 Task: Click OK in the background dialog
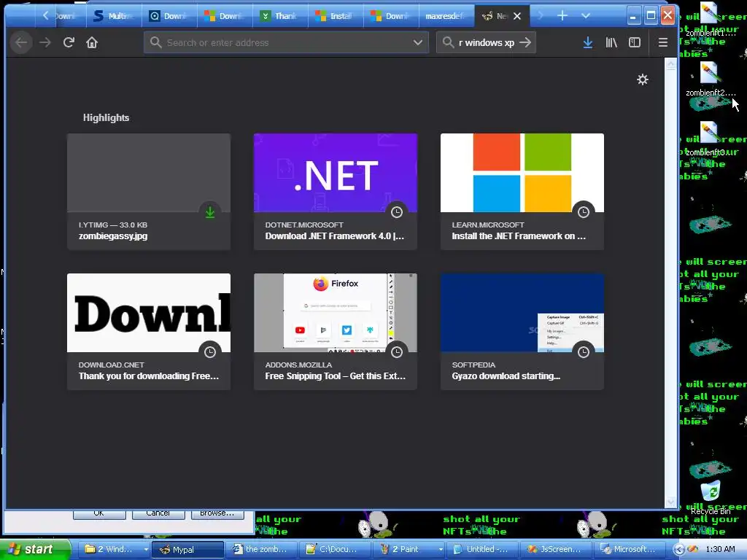[x=99, y=514]
